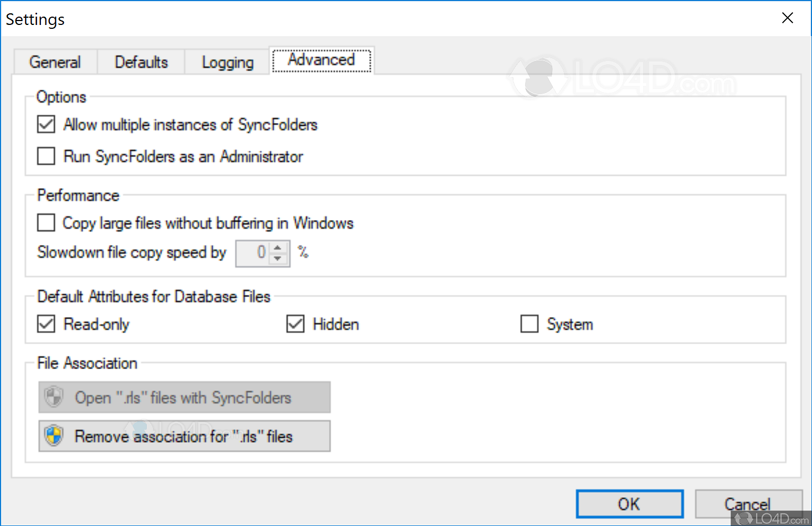Viewport: 812px width, 526px height.
Task: Enable the System attribute for database files
Action: pos(529,324)
